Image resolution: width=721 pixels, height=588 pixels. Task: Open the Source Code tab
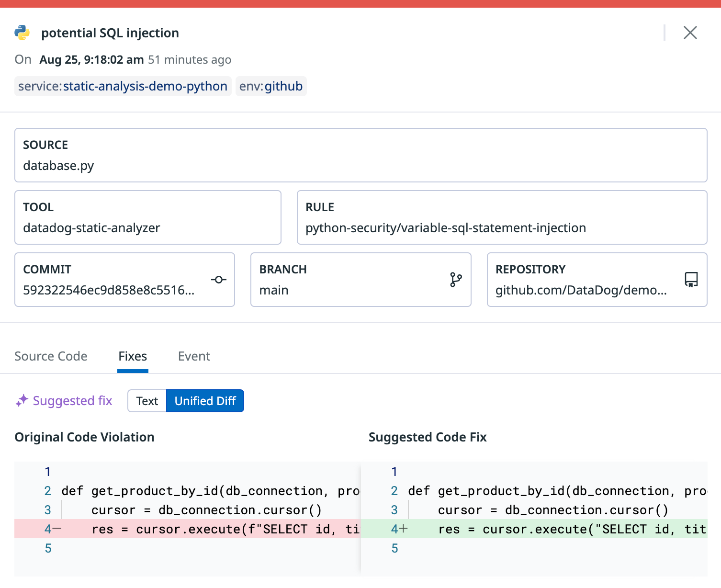(x=51, y=356)
